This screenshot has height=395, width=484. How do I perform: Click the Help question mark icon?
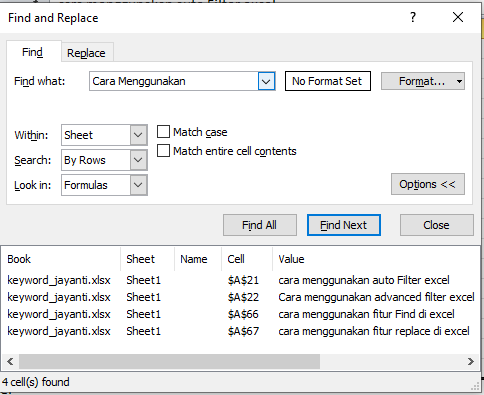413,17
